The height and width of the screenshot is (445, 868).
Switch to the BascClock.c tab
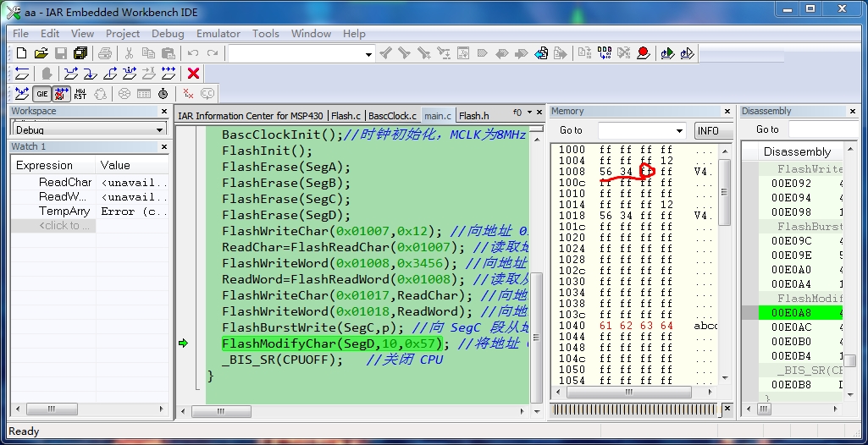click(392, 116)
